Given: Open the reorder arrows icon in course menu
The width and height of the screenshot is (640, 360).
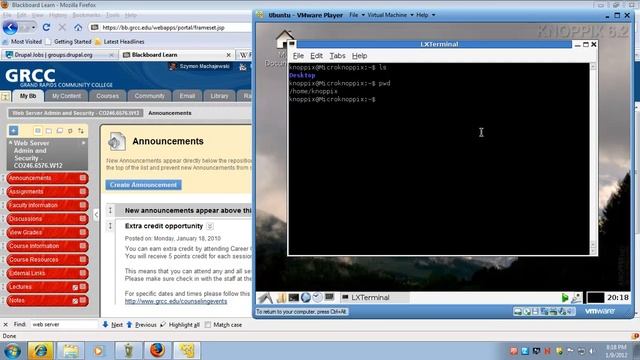Looking at the screenshot, I should pyautogui.click(x=81, y=131).
